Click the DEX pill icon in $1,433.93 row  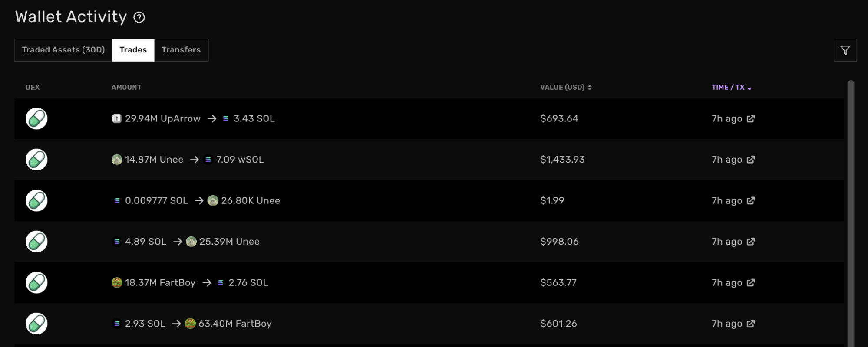click(36, 160)
